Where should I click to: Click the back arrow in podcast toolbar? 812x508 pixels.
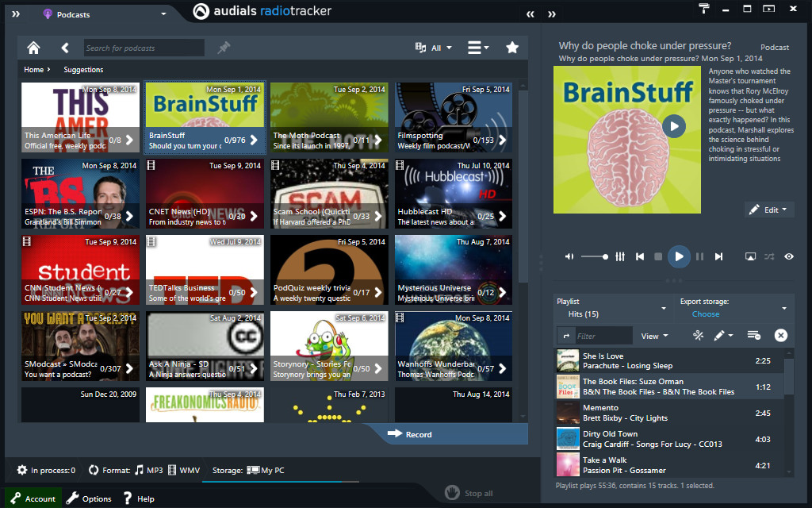click(x=65, y=48)
